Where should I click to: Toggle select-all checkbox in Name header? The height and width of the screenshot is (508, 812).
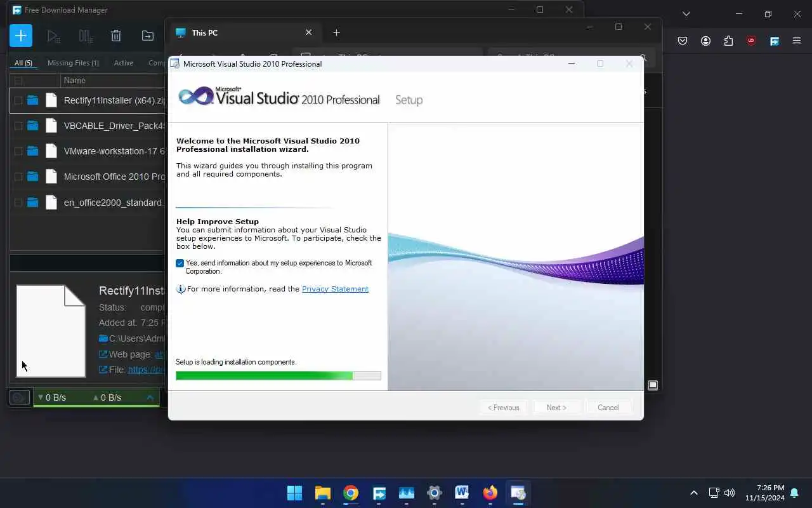[x=18, y=81]
